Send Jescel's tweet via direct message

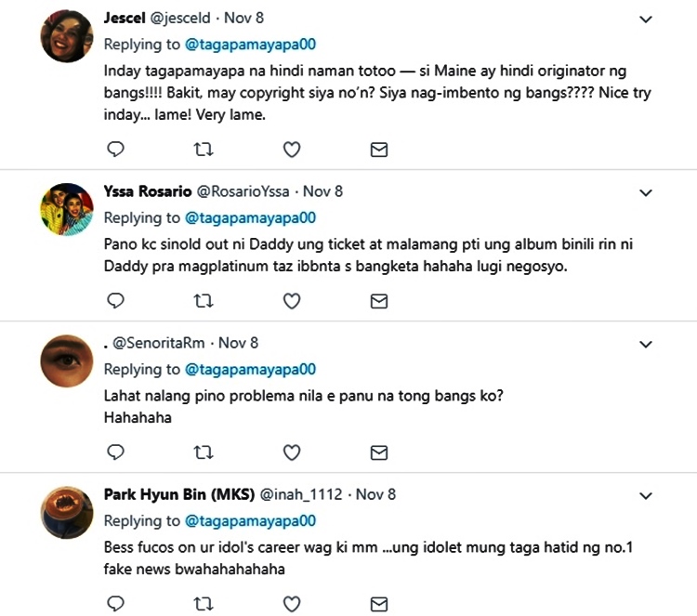pos(379,149)
